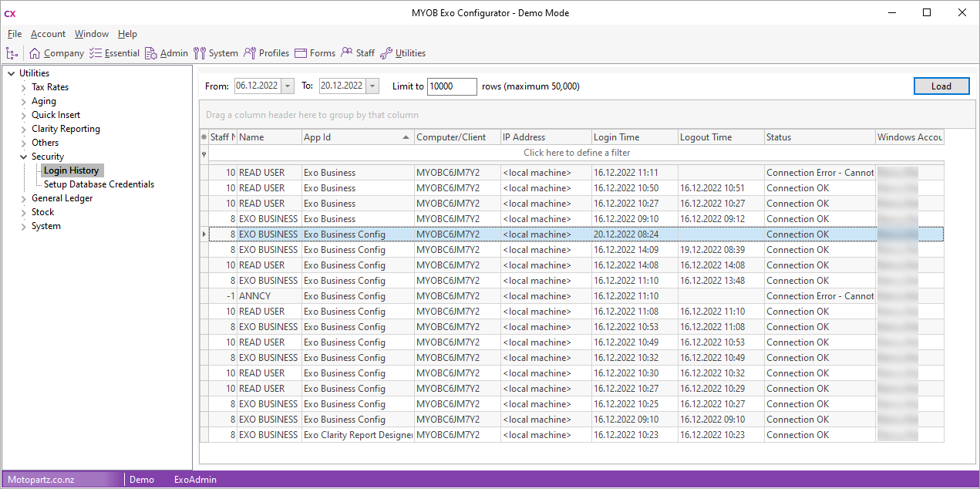
Task: Click the Load button
Action: click(x=941, y=86)
